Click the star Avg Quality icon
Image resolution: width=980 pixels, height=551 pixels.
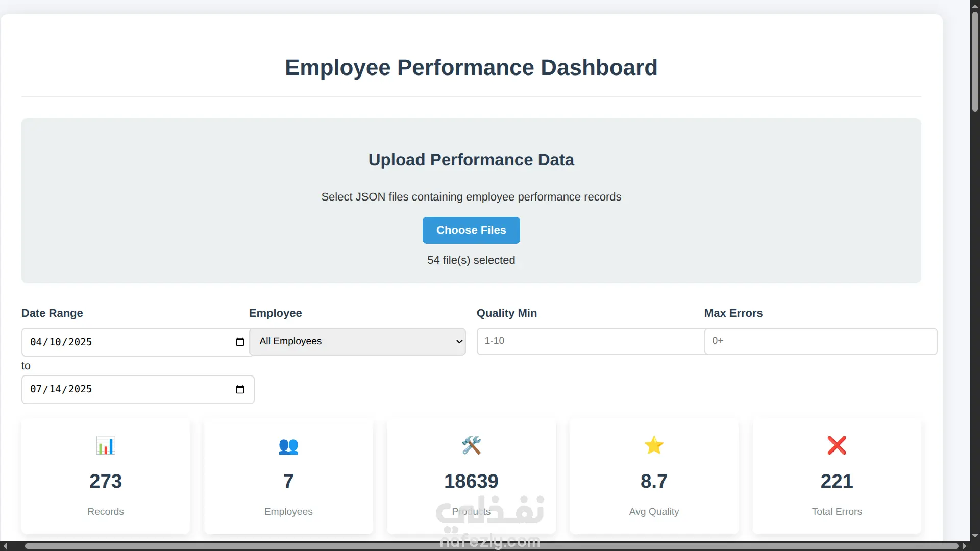click(654, 445)
